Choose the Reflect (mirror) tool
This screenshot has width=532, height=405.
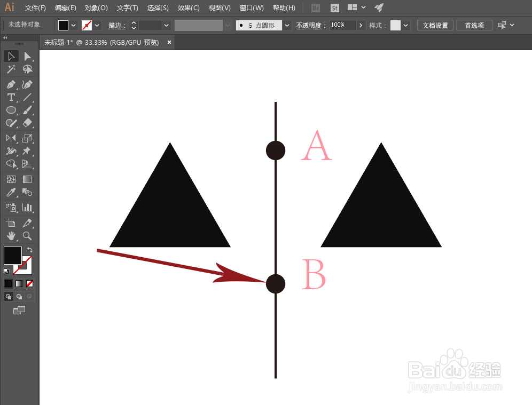click(11, 138)
